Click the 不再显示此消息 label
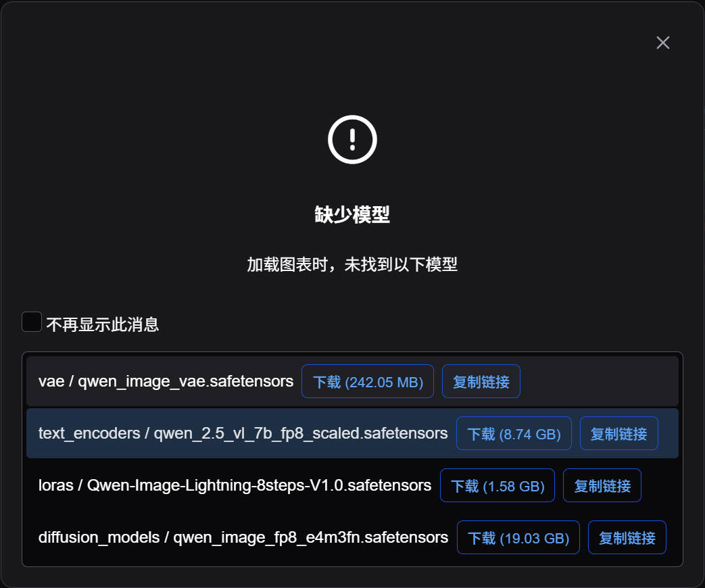The image size is (705, 588). 103,324
